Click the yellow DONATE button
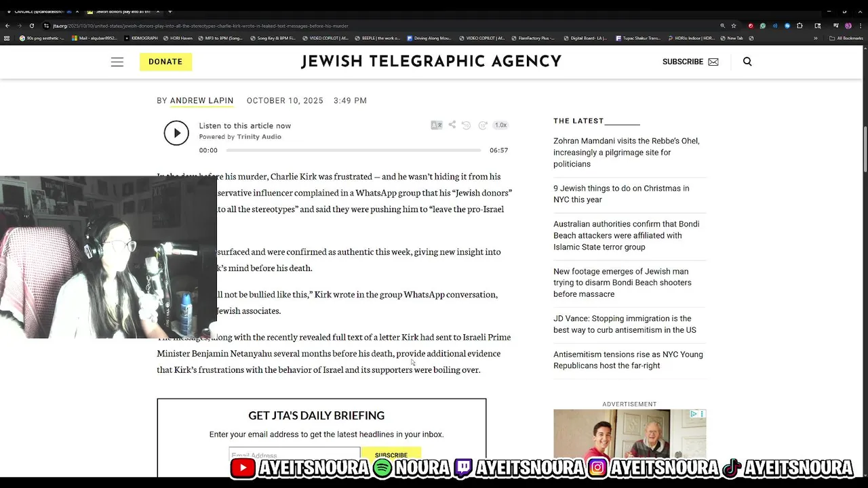868x488 pixels. click(x=165, y=62)
